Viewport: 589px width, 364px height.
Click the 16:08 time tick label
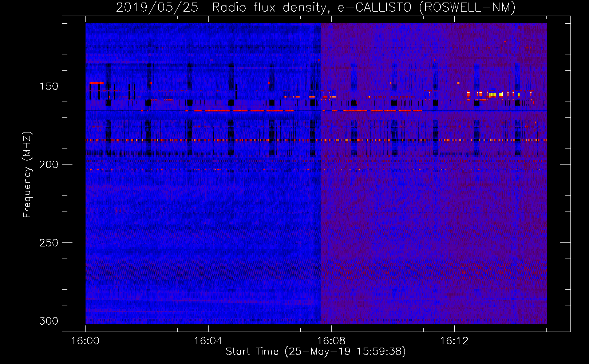(331, 341)
